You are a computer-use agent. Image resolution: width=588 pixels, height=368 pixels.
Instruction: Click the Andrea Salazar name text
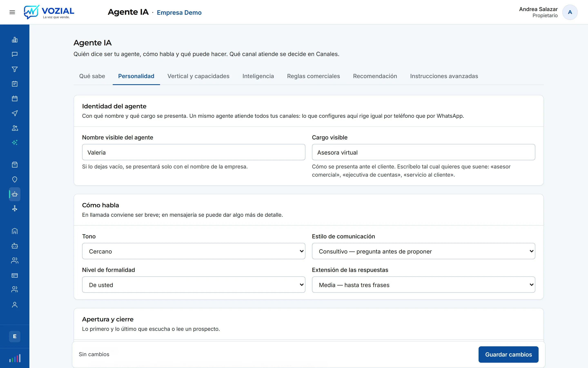[538, 9]
